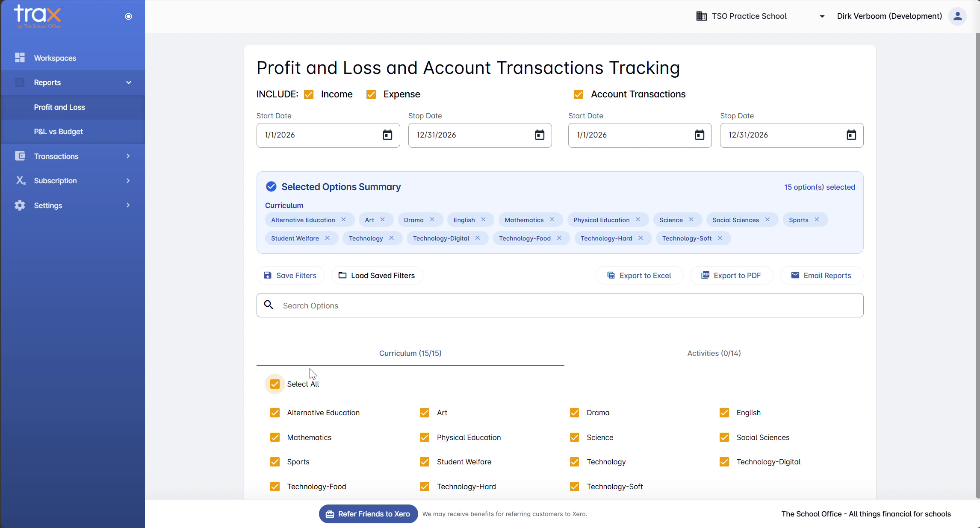Expand the Transactions sidebar section
Image resolution: width=980 pixels, height=528 pixels.
tap(73, 156)
